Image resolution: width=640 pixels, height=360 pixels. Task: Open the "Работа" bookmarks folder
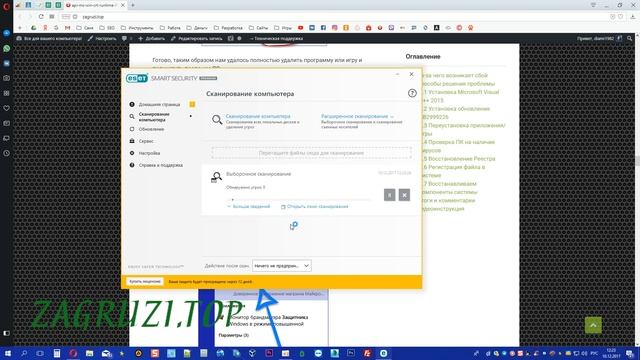click(x=170, y=28)
